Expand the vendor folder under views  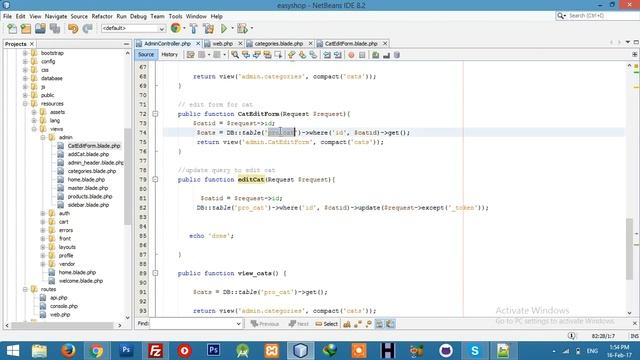pos(43,264)
